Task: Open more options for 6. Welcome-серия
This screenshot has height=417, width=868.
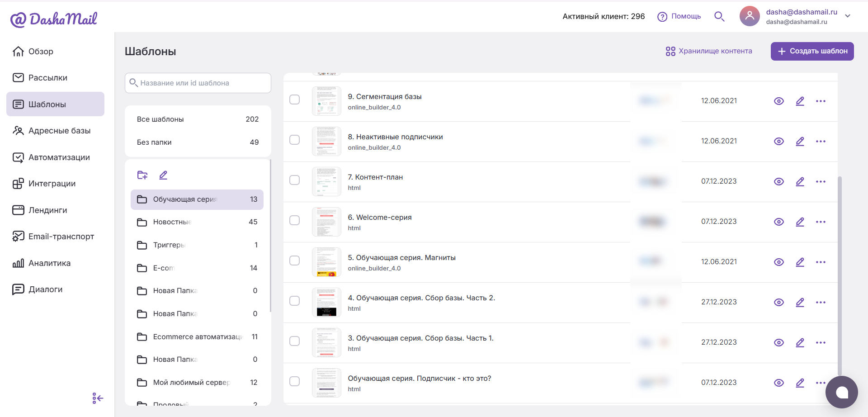Action: click(x=821, y=222)
